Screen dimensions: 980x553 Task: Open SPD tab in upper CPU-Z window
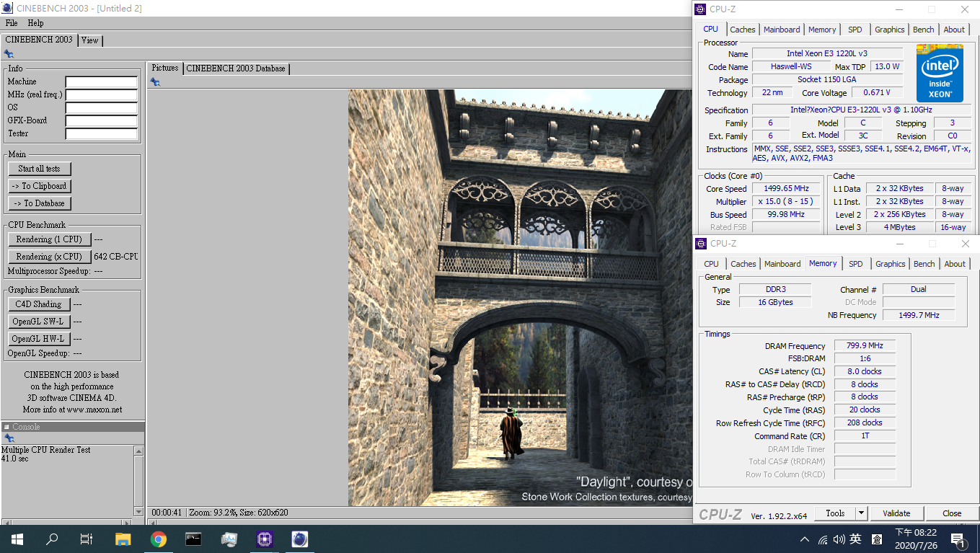pyautogui.click(x=855, y=30)
